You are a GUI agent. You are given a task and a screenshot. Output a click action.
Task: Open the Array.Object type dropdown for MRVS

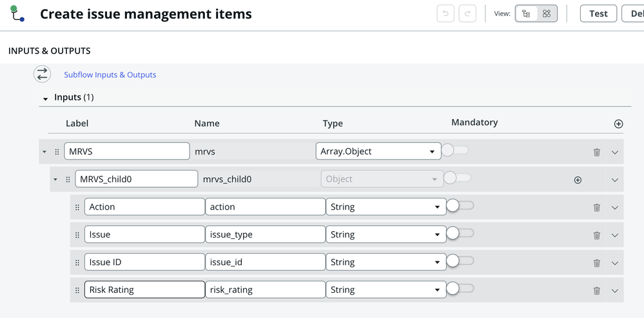378,151
